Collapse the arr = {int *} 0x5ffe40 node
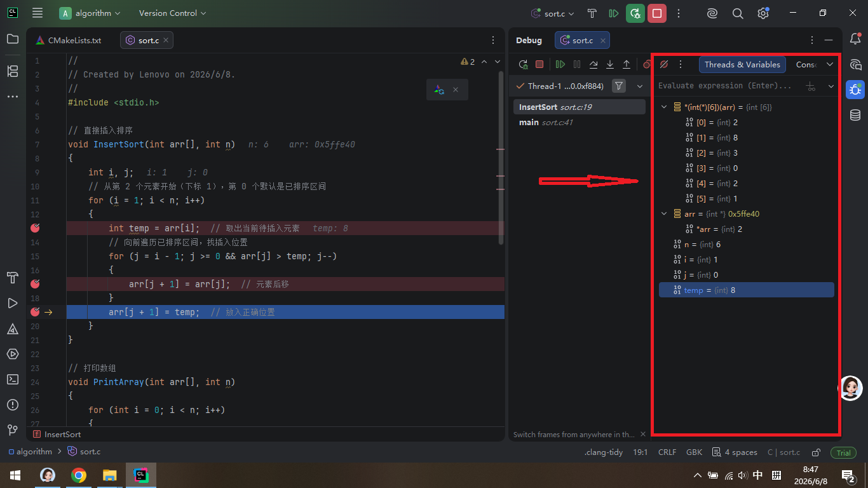Image resolution: width=868 pixels, height=488 pixels. pyautogui.click(x=664, y=214)
